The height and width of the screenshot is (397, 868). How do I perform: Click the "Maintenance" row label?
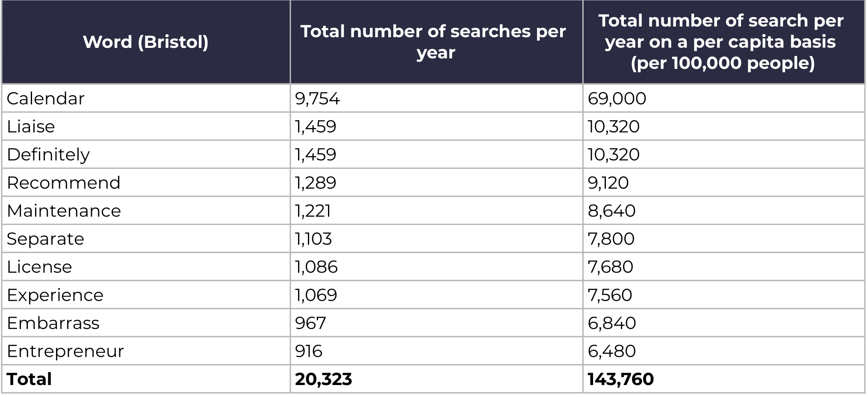[x=64, y=211]
